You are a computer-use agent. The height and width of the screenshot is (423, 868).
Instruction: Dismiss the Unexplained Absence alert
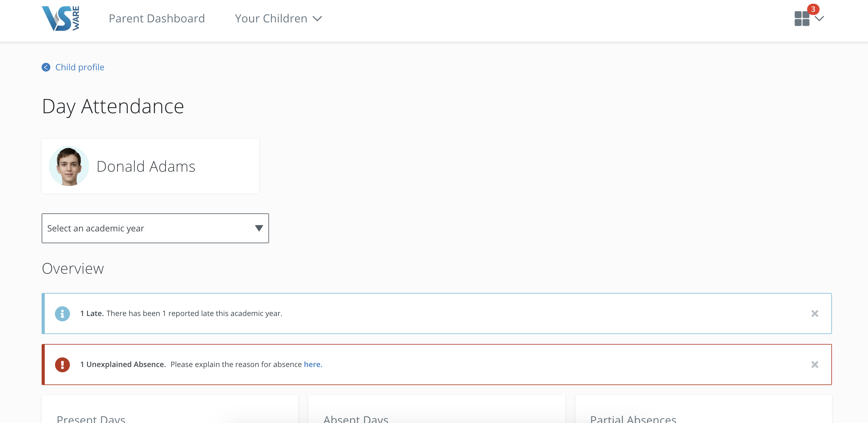815,365
